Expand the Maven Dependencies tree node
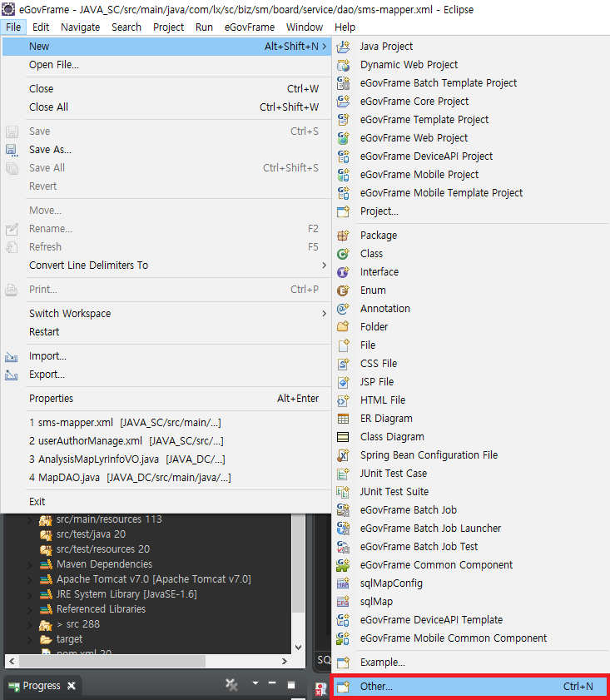 pyautogui.click(x=29, y=564)
